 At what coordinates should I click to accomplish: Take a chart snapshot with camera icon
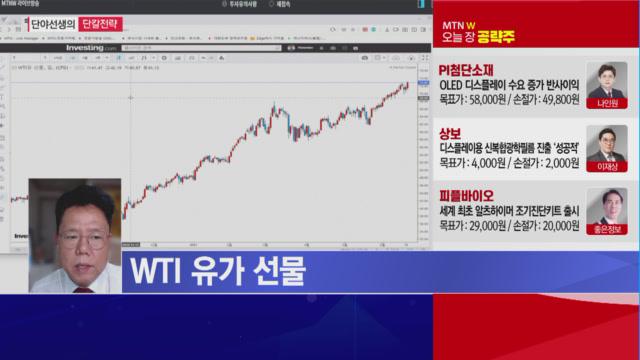click(x=364, y=58)
